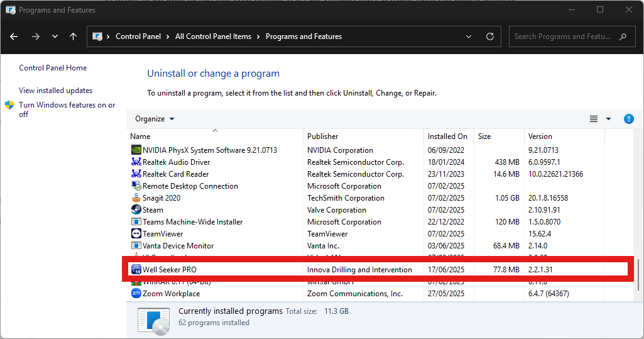Open Turn Windows features on or off
644x339 pixels.
pos(67,109)
